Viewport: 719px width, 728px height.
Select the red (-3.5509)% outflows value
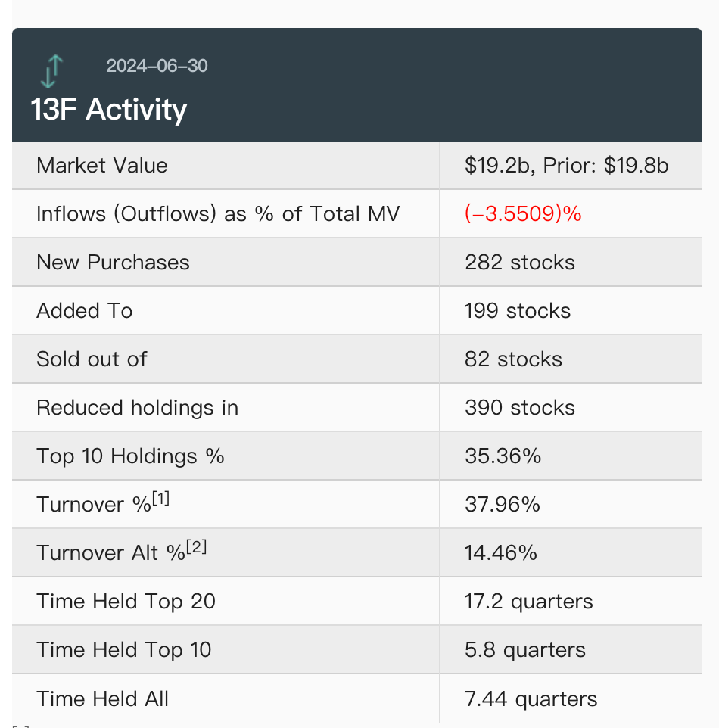click(x=523, y=214)
